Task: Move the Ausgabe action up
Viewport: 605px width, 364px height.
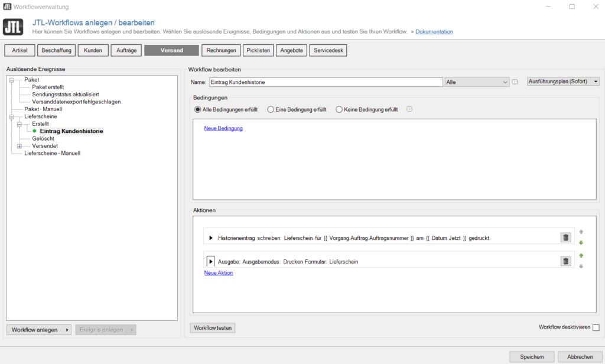Action: click(581, 255)
